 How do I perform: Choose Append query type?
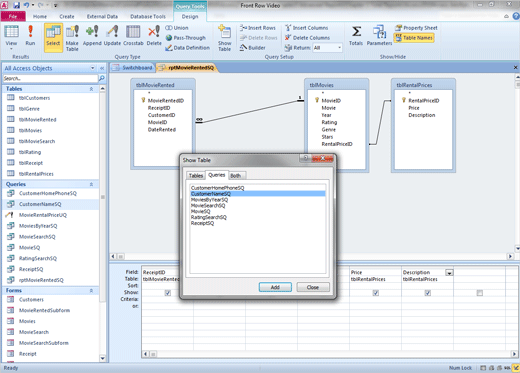pos(92,35)
